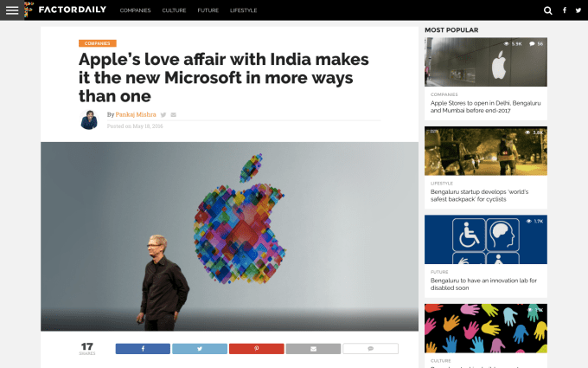Email the author via envelope icon
Image resolution: width=588 pixels, height=368 pixels.
(173, 115)
